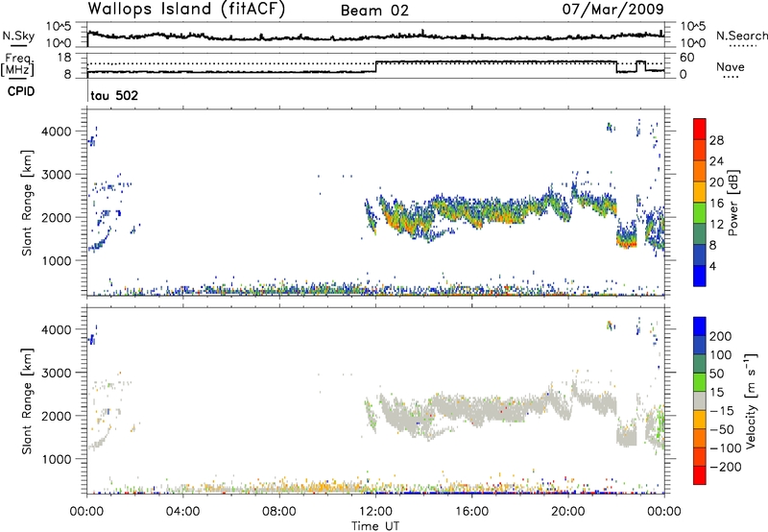
Task: Click Power colorbar segment between 8 and 12
Action: coord(700,234)
